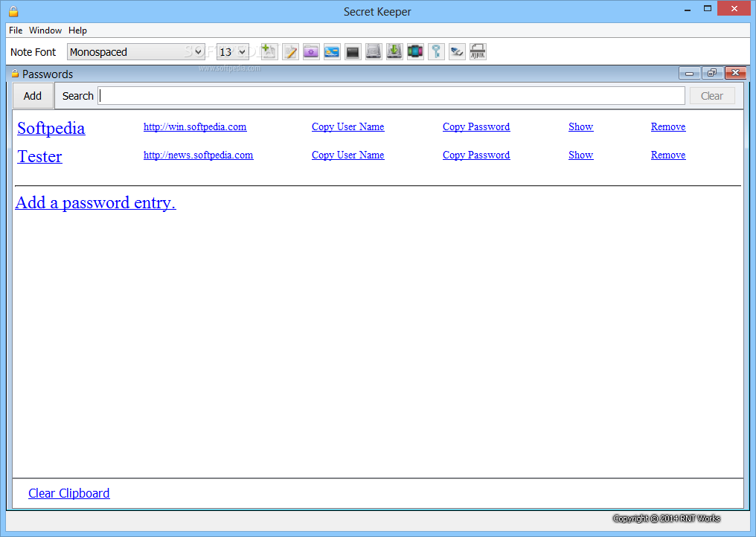The height and width of the screenshot is (537, 756).
Task: Click the Copyright 2014 RNT Works text
Action: (x=666, y=518)
